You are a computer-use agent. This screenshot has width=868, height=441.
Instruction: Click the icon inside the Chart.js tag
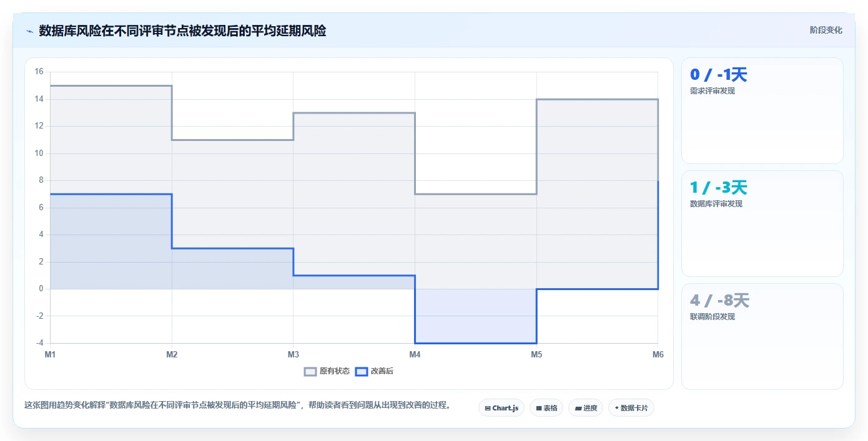coord(488,408)
